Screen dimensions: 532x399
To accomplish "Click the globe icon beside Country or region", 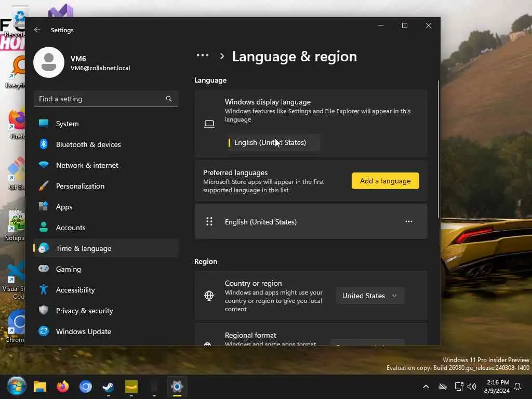I will point(209,296).
